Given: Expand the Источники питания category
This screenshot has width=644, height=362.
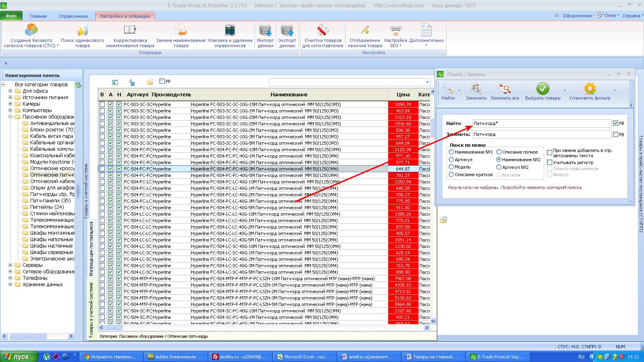Looking at the screenshot, I should 10,98.
